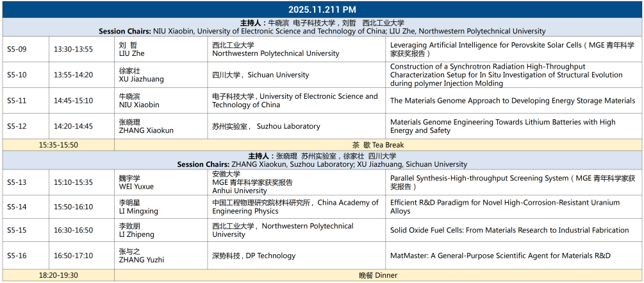Image resolution: width=644 pixels, height=283 pixels.
Task: Click the 13:55-14:20 time slot
Action: (73, 75)
